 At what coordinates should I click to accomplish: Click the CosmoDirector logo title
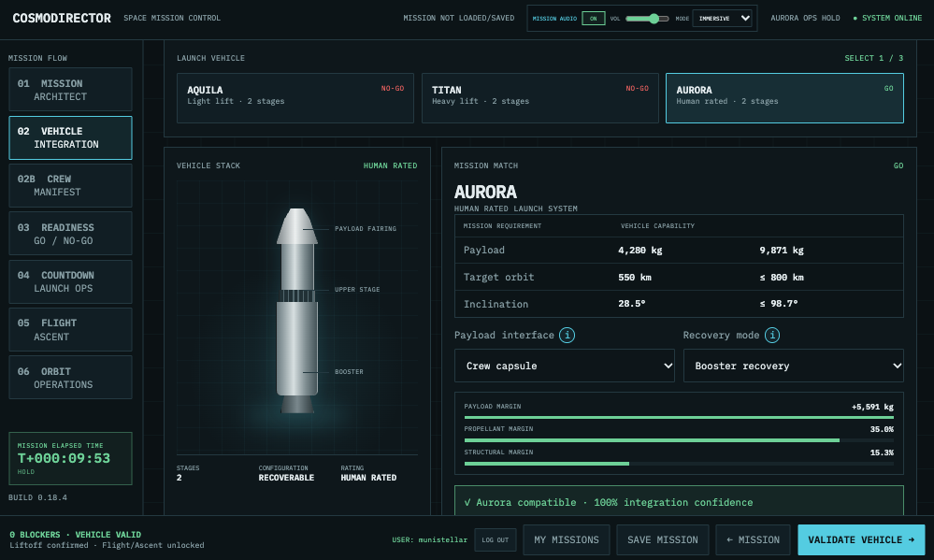pos(62,19)
